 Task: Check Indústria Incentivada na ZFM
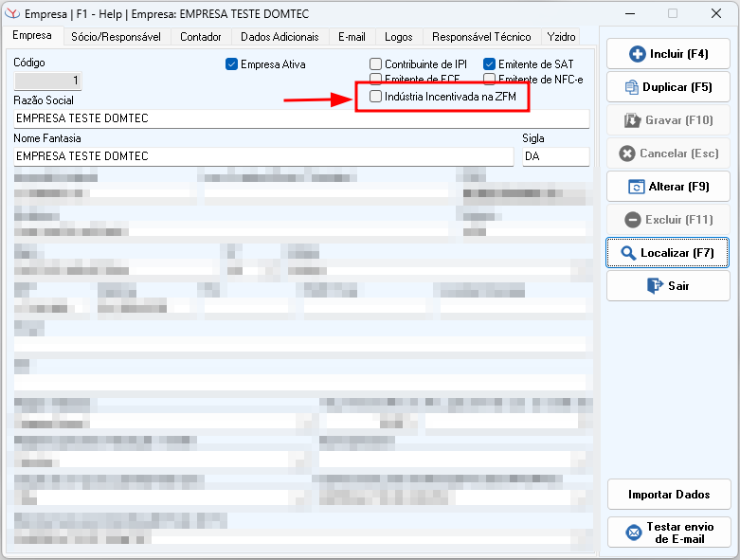tap(376, 97)
